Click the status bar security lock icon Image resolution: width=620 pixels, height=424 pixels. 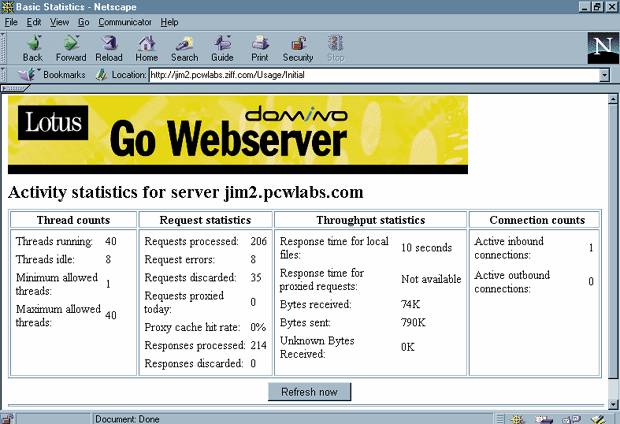[9, 418]
